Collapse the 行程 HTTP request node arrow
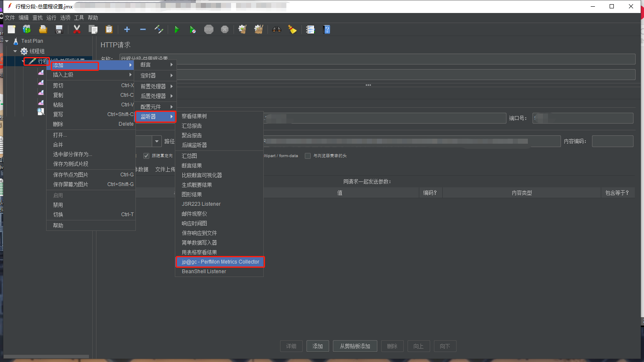This screenshot has width=644, height=362. (x=24, y=61)
